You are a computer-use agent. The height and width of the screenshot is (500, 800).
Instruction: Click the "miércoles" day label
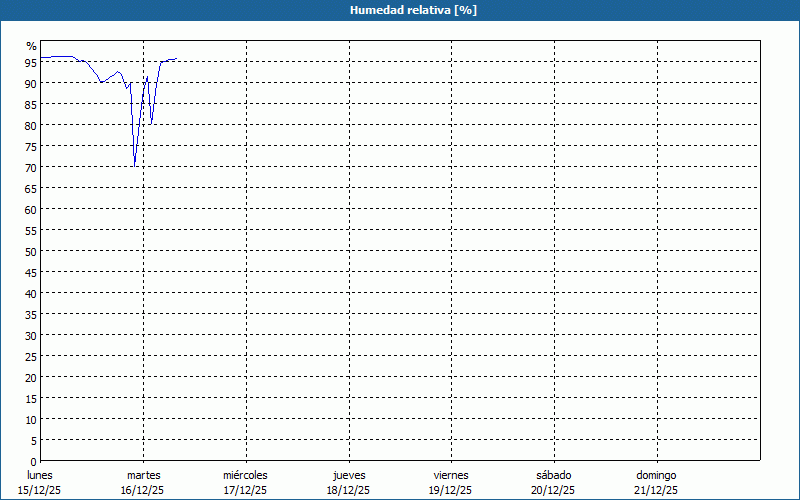pyautogui.click(x=245, y=475)
